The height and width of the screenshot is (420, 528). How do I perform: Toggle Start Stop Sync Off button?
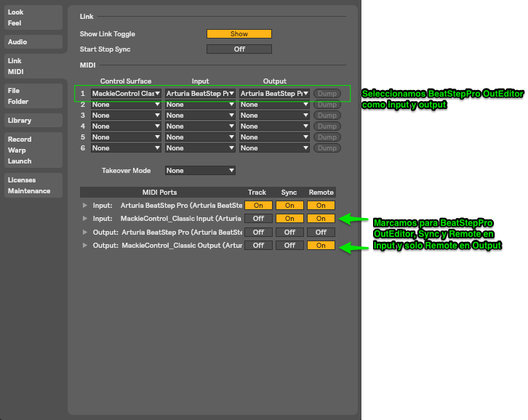pyautogui.click(x=239, y=49)
